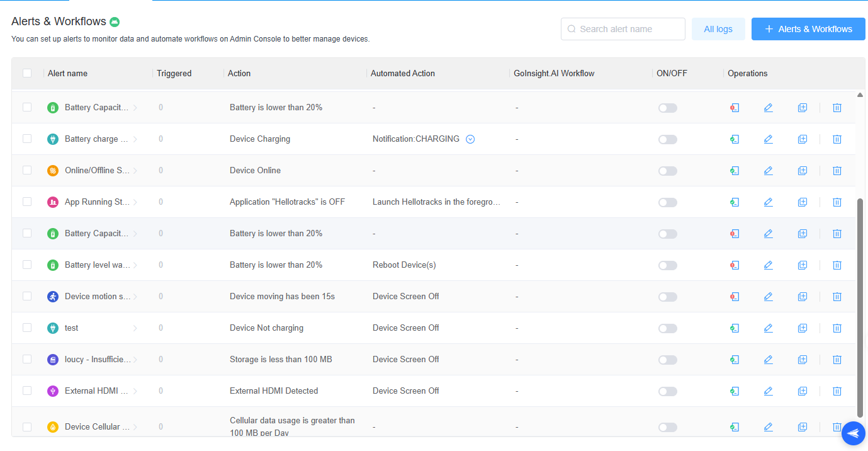The width and height of the screenshot is (868, 451).
Task: Turn on the Online/Offline alert switch
Action: coord(667,171)
